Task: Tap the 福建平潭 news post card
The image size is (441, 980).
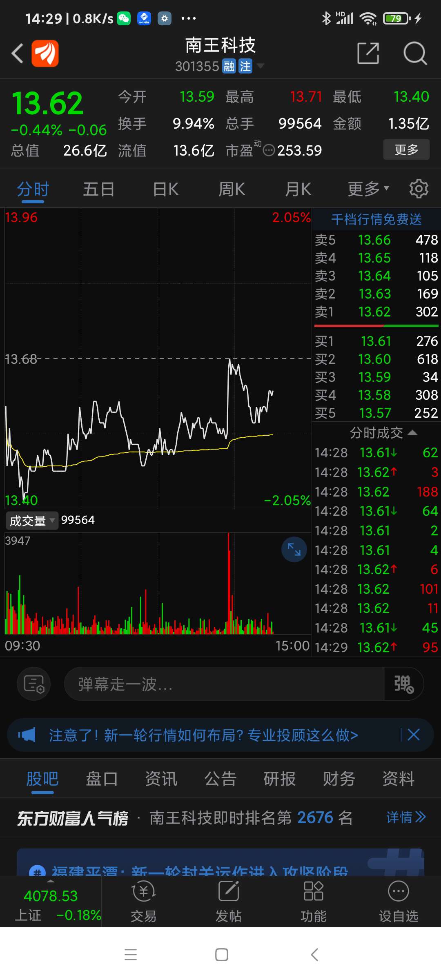Action: click(x=220, y=862)
